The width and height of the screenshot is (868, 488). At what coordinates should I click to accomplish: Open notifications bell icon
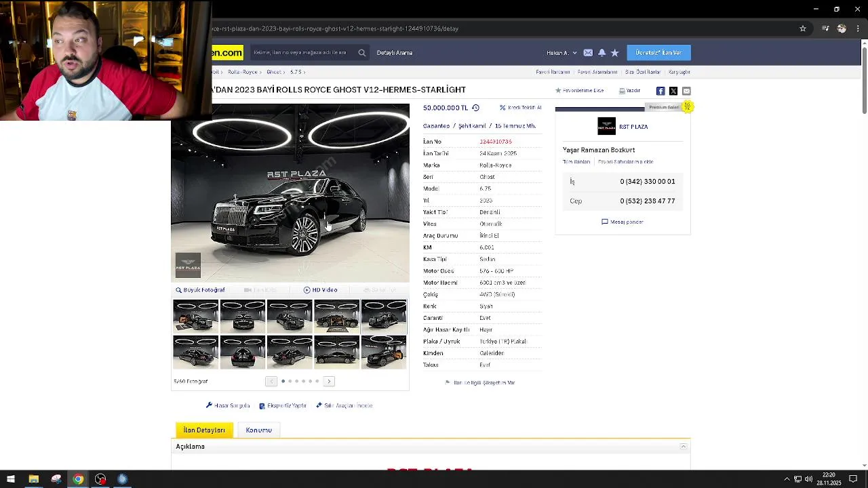(601, 53)
